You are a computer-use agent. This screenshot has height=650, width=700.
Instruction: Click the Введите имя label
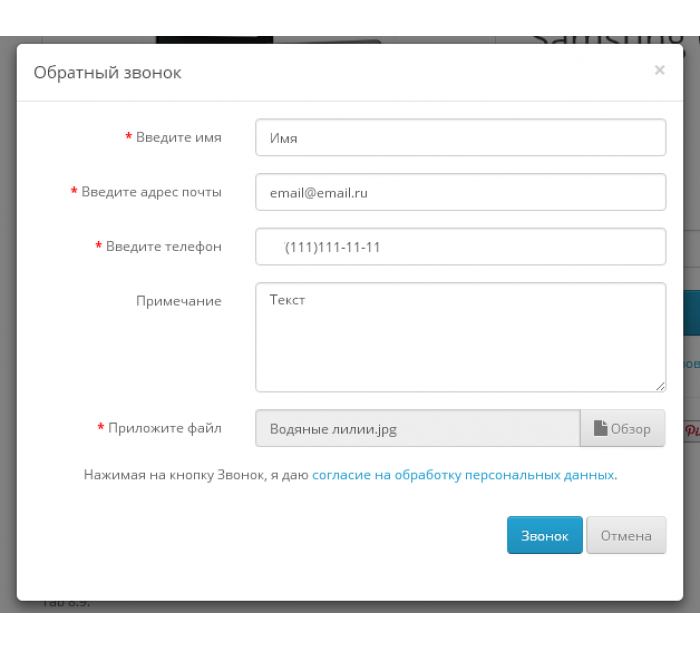[x=179, y=137]
